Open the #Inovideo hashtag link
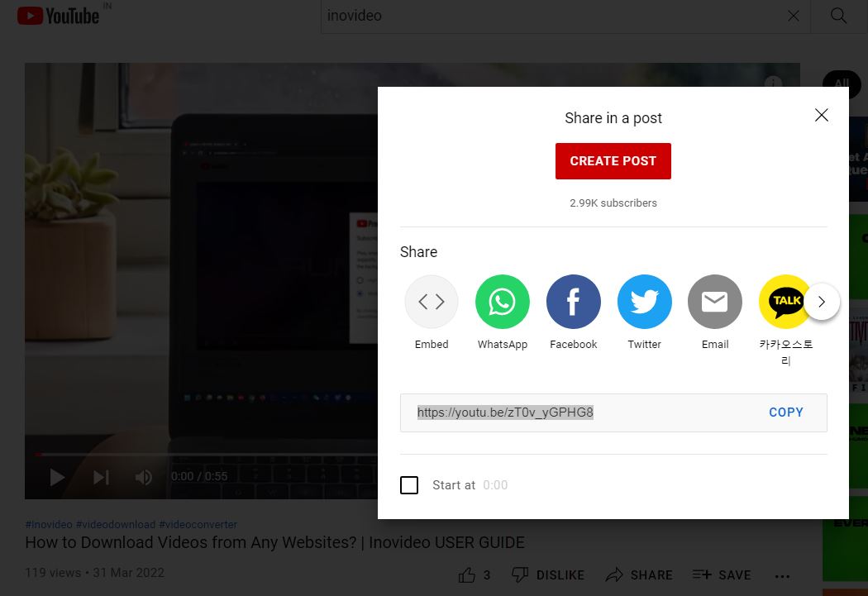Viewport: 868px width, 596px height. click(49, 524)
